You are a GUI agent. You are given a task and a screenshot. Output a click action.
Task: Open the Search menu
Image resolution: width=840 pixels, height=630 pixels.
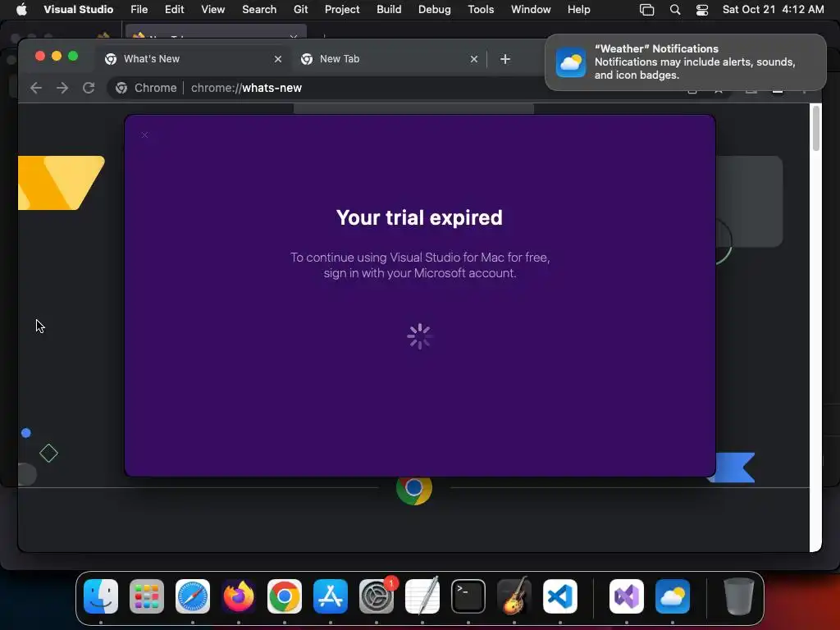tap(259, 9)
